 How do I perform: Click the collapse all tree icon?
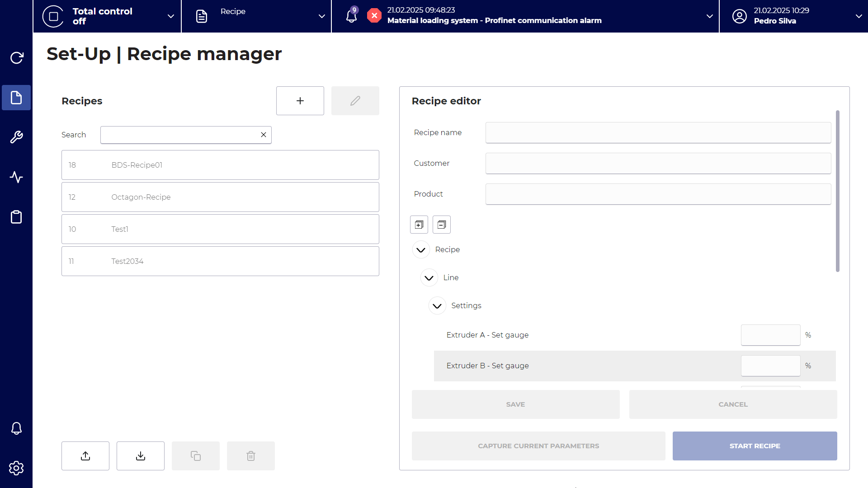pyautogui.click(x=441, y=225)
